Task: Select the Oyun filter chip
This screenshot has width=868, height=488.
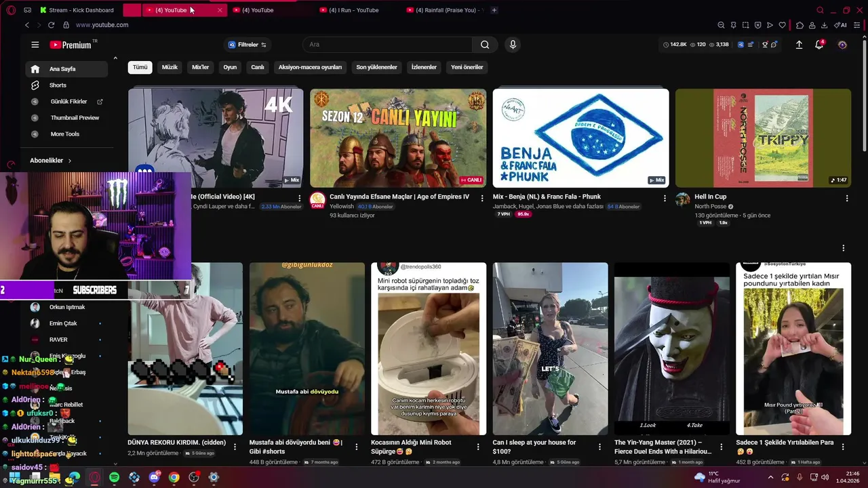Action: click(230, 67)
